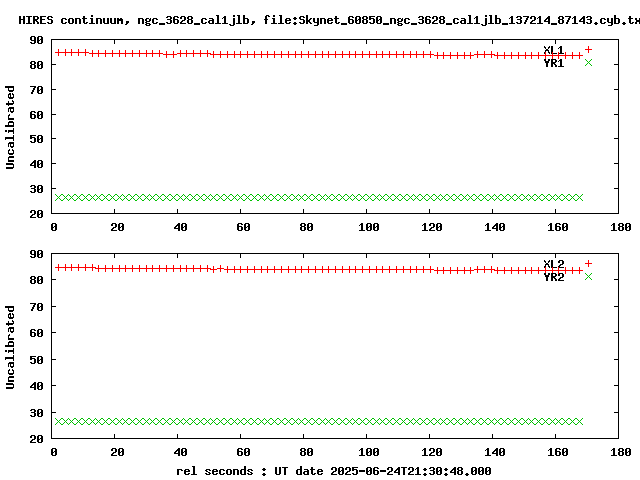This screenshot has width=640, height=480.
Task: Click y-axis tick 70 in the XL1 plot
Action: (x=36, y=90)
